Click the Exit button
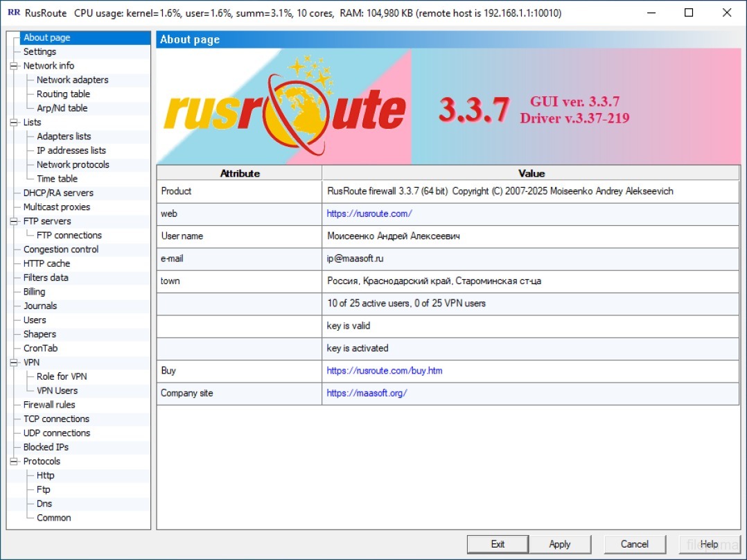This screenshot has width=747, height=560. point(497,544)
